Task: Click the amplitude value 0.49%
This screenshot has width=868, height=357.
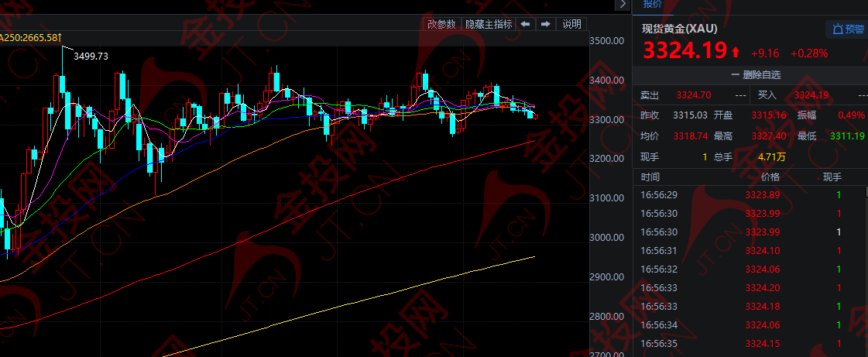Action: (851, 115)
